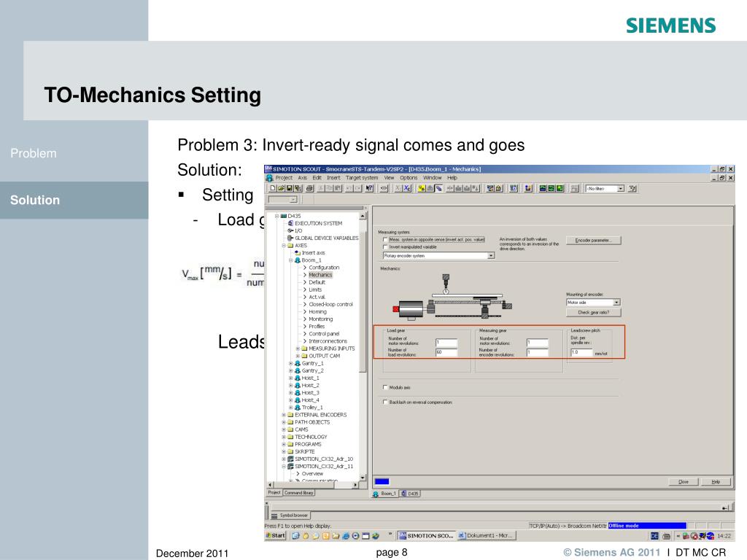Click the Close button in Mechanics dialog
Image resolution: width=747 pixels, height=560 pixels.
[x=683, y=482]
